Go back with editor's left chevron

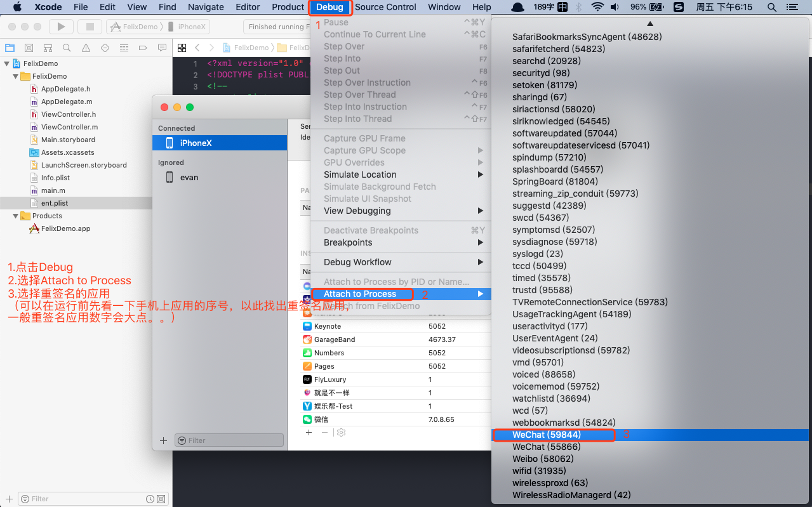pyautogui.click(x=197, y=48)
